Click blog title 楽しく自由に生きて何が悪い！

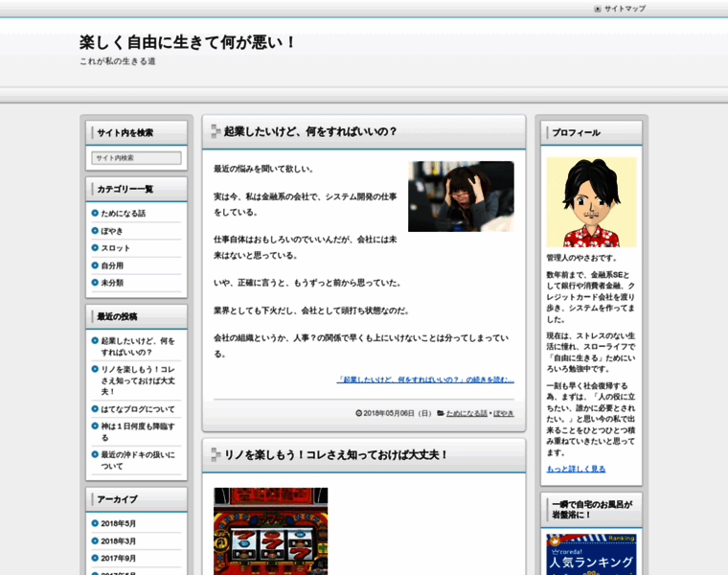(x=188, y=42)
